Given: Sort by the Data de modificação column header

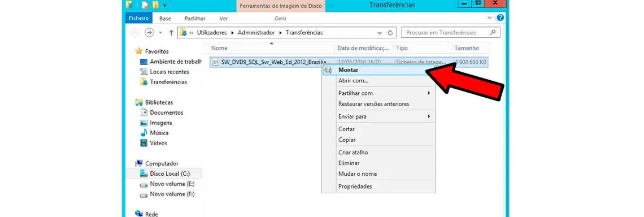Looking at the screenshot, I should click(x=364, y=48).
